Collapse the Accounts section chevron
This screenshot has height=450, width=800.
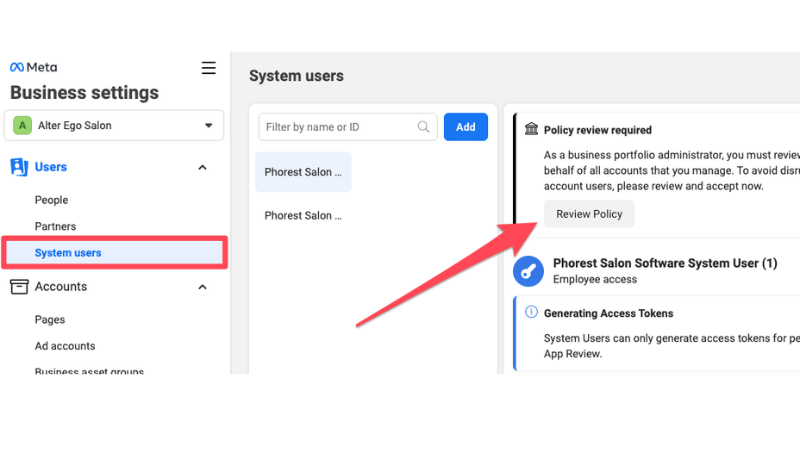pyautogui.click(x=202, y=287)
